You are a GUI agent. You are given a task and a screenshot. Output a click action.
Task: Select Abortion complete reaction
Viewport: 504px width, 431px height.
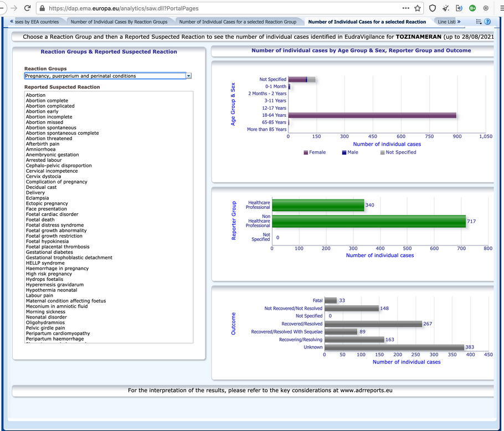point(47,101)
